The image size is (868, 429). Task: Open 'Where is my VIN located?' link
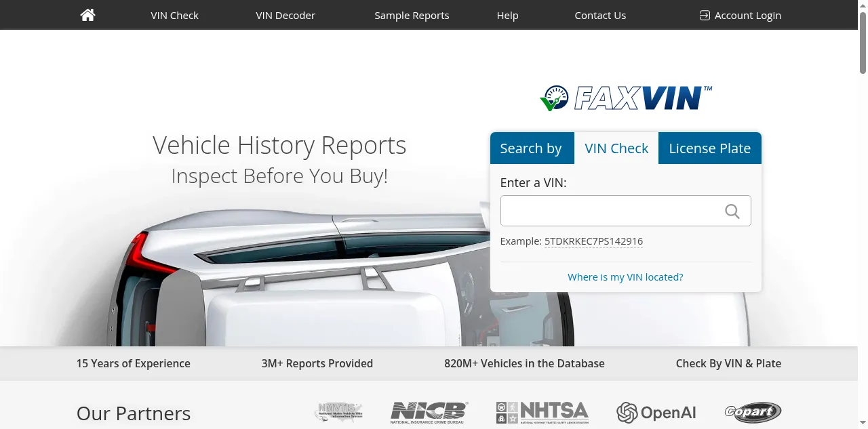pos(625,277)
